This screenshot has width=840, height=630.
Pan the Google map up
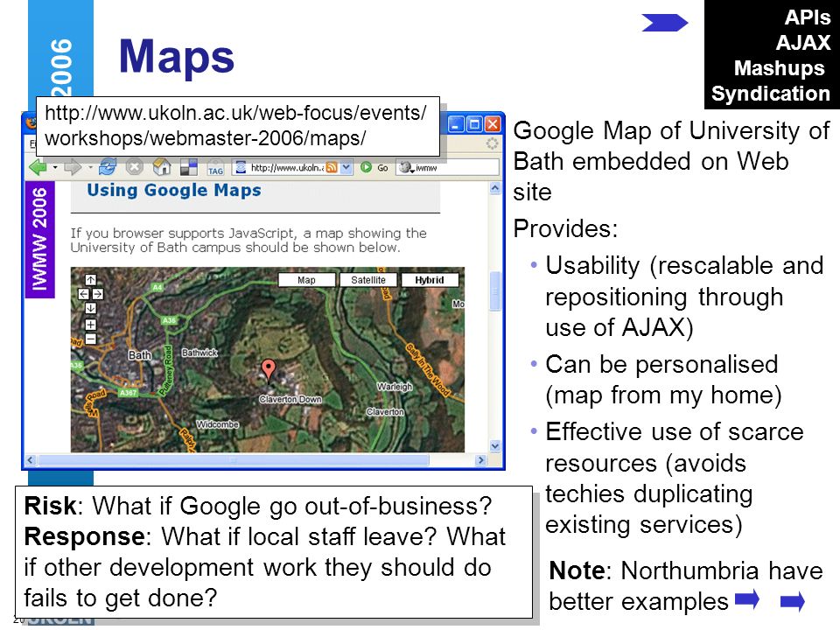[90, 280]
